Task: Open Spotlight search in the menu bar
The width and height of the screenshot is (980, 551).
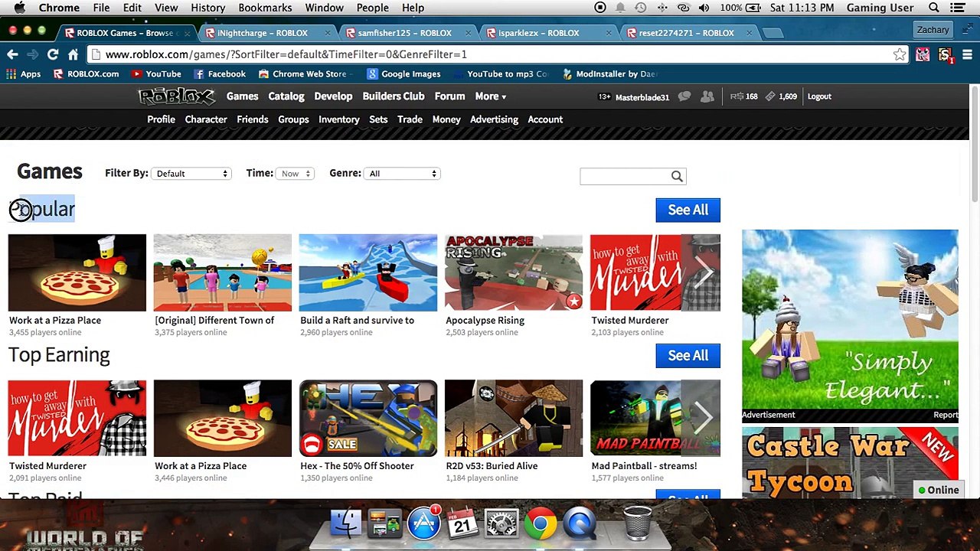Action: (934, 8)
